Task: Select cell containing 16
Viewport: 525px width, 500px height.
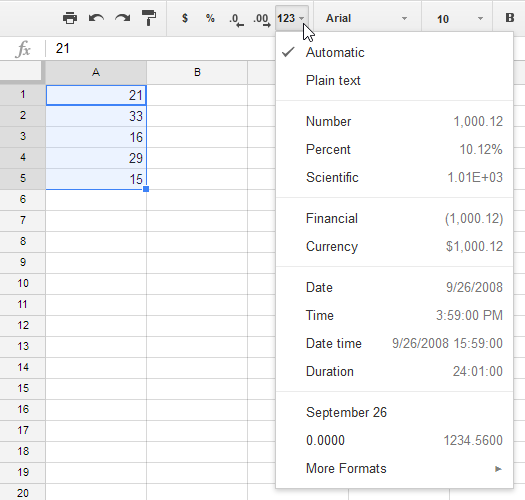Action: click(x=96, y=137)
